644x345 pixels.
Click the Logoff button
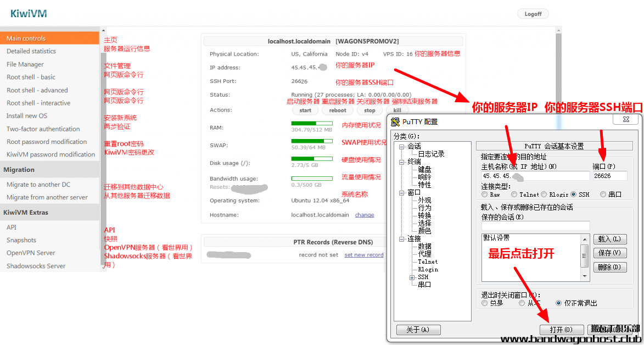tap(533, 14)
